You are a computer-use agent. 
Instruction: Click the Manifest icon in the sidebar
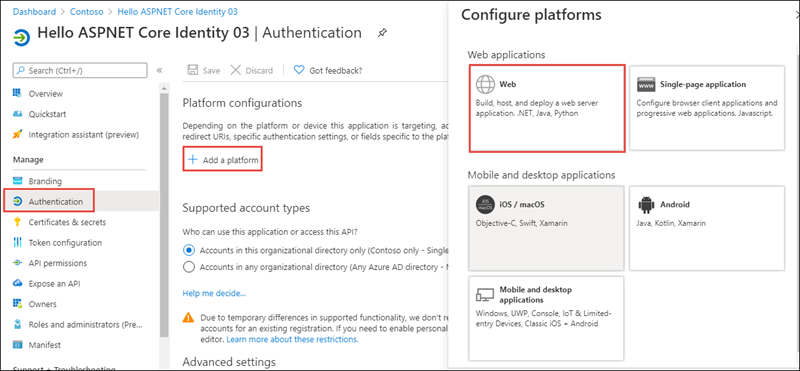pyautogui.click(x=18, y=345)
